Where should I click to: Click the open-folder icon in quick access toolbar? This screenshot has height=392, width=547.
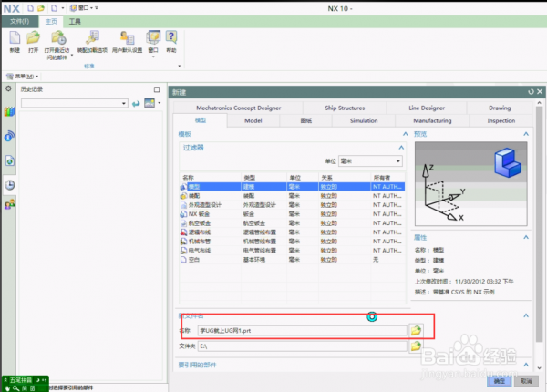(x=41, y=8)
